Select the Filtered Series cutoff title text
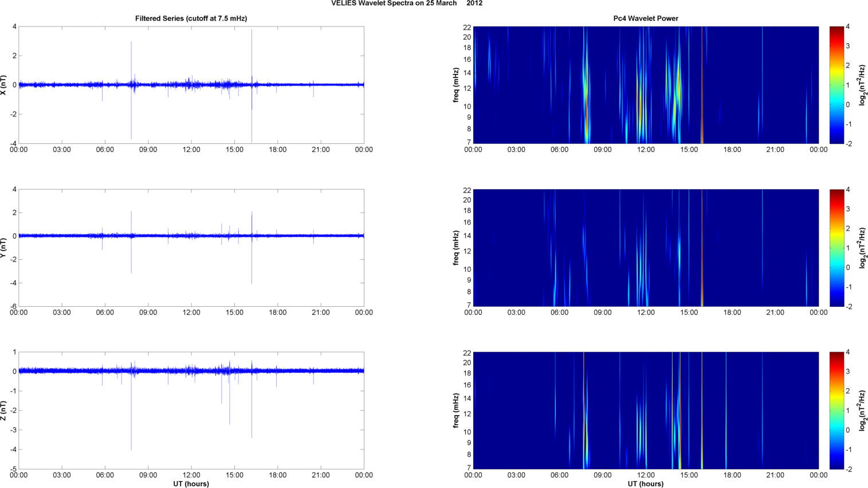This screenshot has height=488, width=868. coord(191,18)
